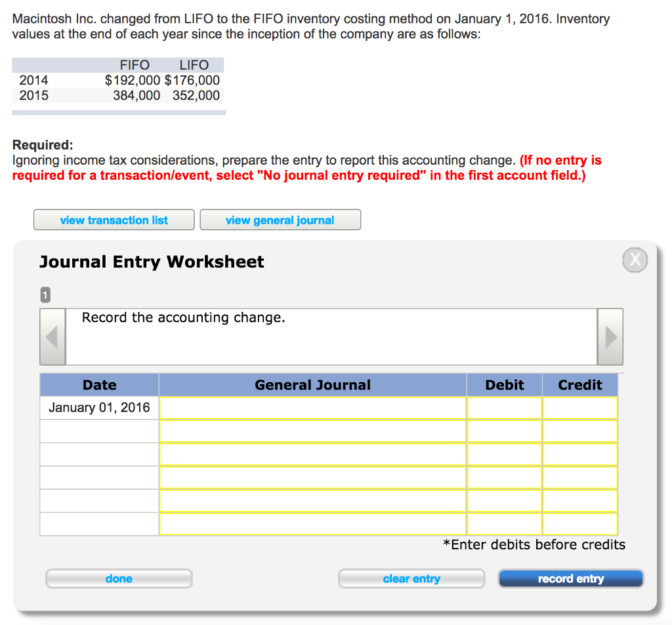Click the Journal Entry Worksheet title
Screen dimensions: 672x625
click(152, 262)
